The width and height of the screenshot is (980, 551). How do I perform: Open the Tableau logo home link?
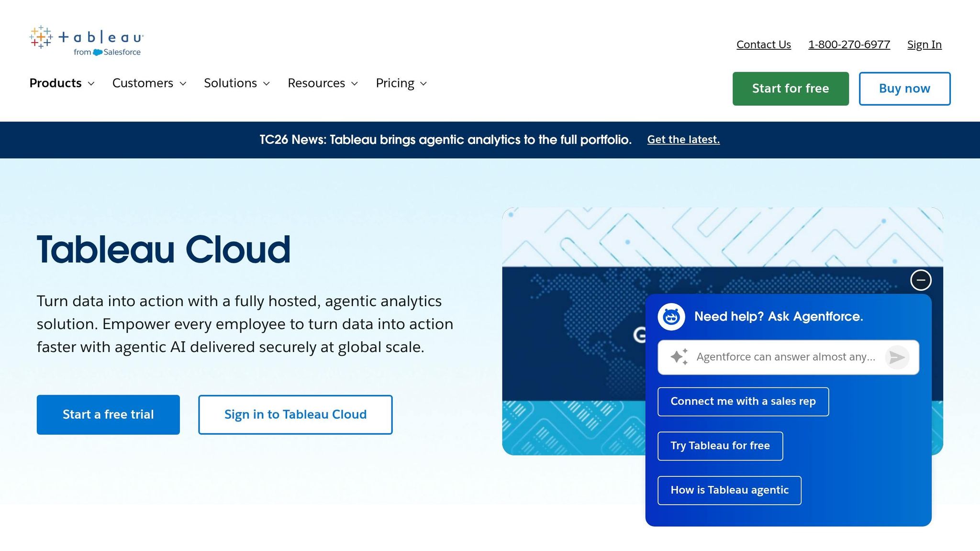[x=86, y=41]
